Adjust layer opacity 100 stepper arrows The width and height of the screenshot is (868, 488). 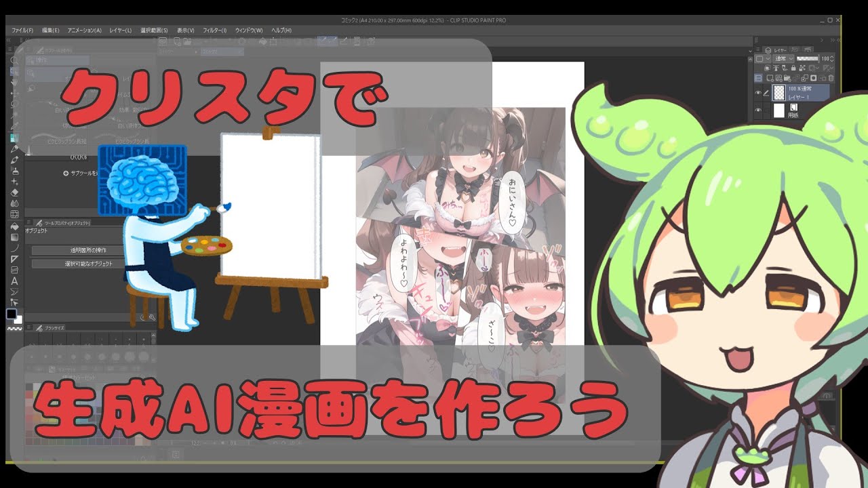pos(832,59)
